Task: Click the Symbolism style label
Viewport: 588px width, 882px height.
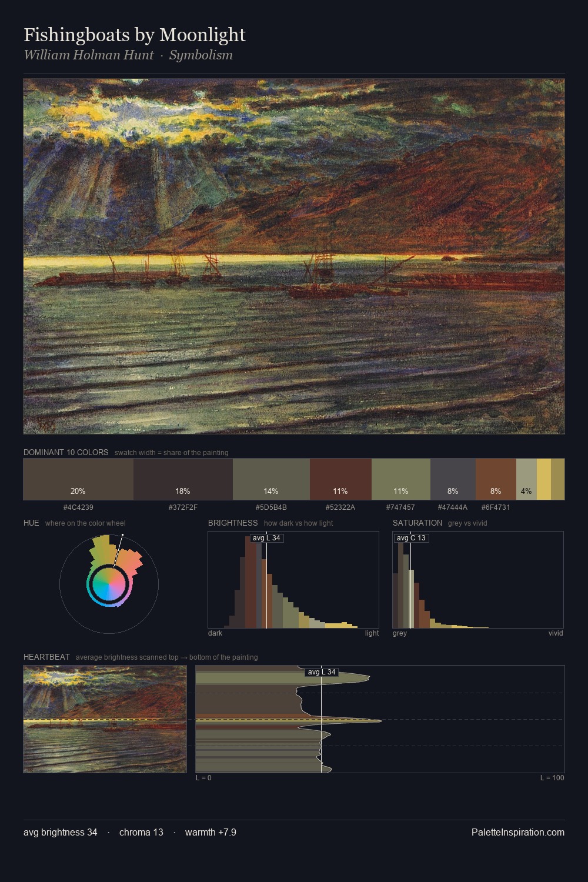Action: pos(201,55)
